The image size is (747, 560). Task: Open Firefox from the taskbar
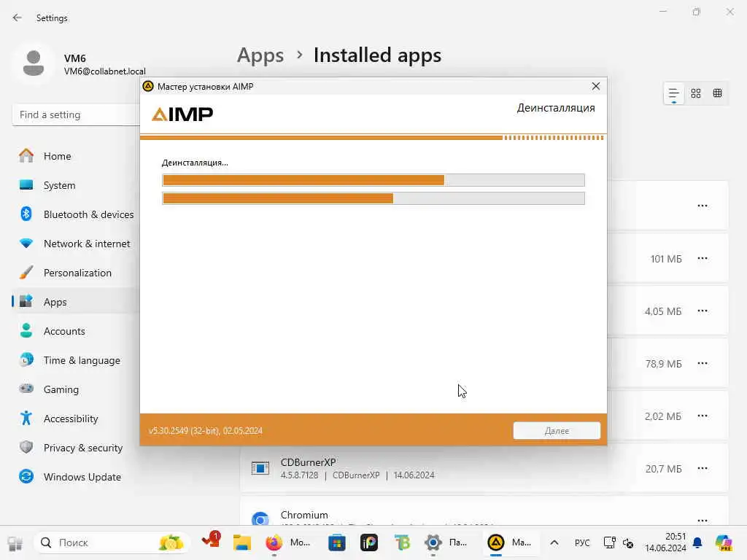tap(274, 542)
